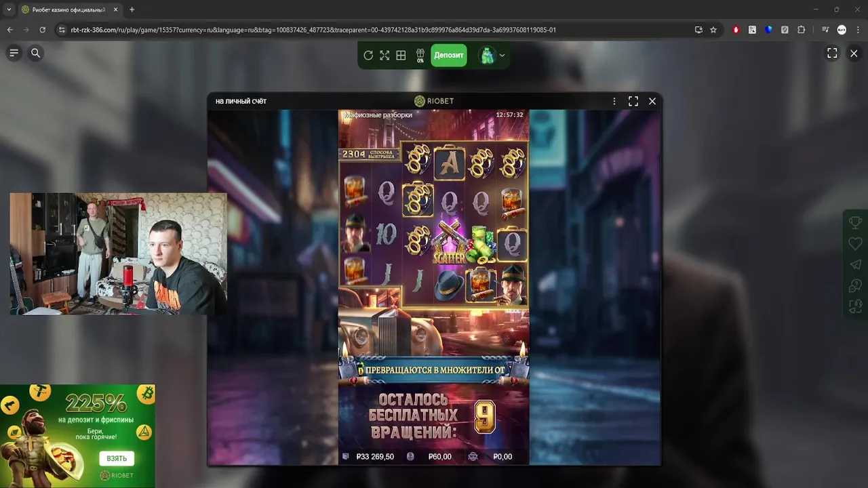The height and width of the screenshot is (488, 868).
Task: Click the heart favorites icon in sidebar
Action: pyautogui.click(x=855, y=243)
